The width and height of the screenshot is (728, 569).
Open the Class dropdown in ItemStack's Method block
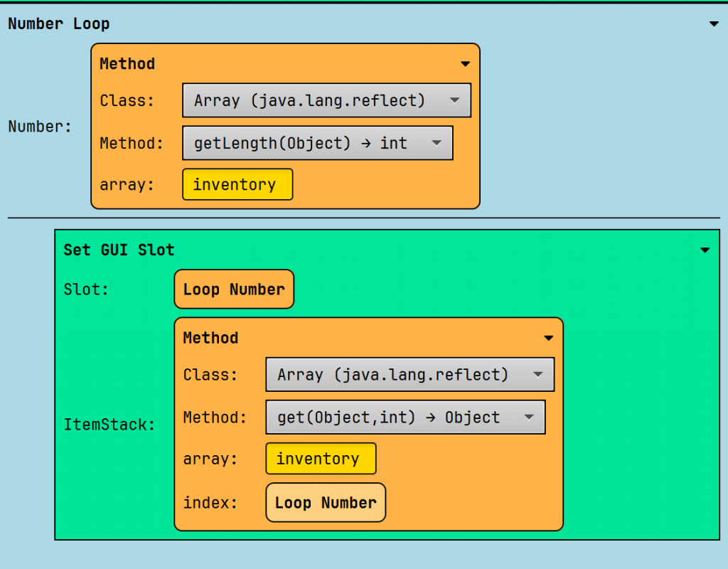click(409, 376)
